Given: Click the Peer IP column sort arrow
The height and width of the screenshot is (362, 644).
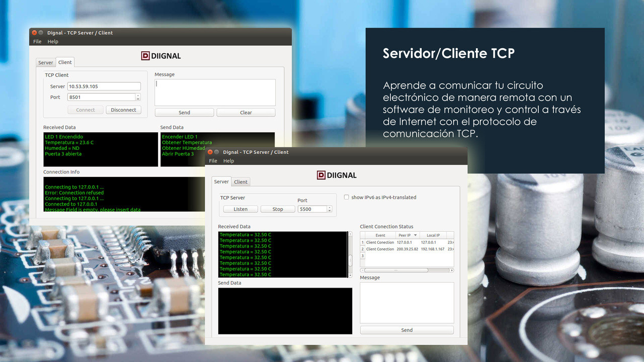Looking at the screenshot, I should (415, 235).
